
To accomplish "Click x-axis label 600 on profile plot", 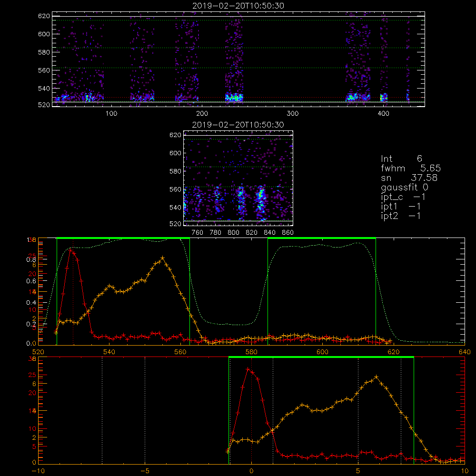I will click(322, 352).
